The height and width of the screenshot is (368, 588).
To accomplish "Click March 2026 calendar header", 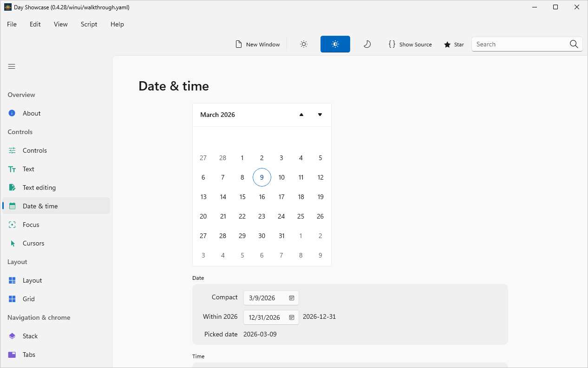I will pos(218,115).
